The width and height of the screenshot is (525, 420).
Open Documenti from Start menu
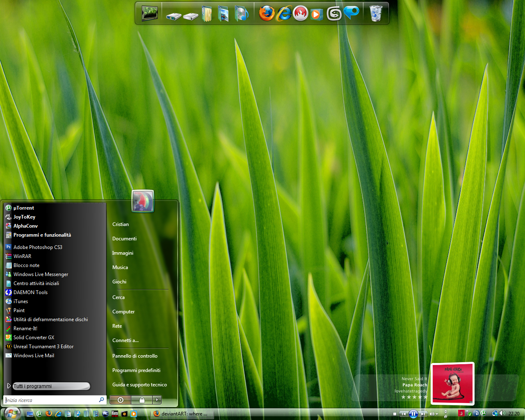pyautogui.click(x=124, y=239)
